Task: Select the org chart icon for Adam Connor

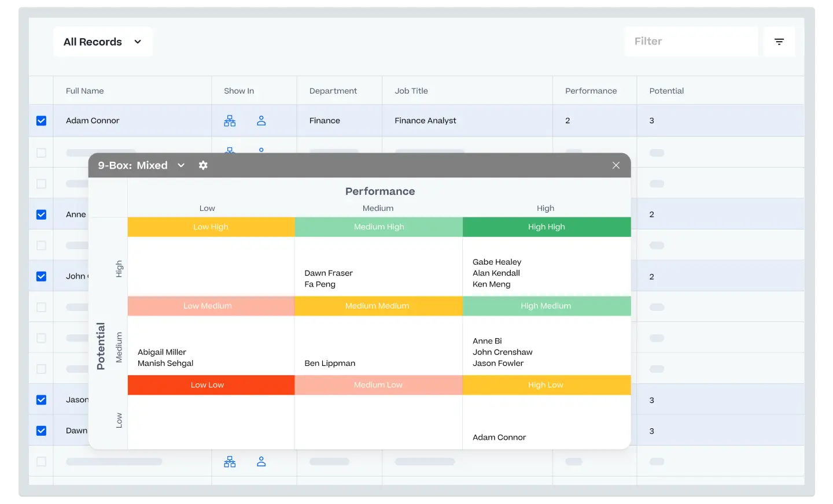Action: pos(230,121)
